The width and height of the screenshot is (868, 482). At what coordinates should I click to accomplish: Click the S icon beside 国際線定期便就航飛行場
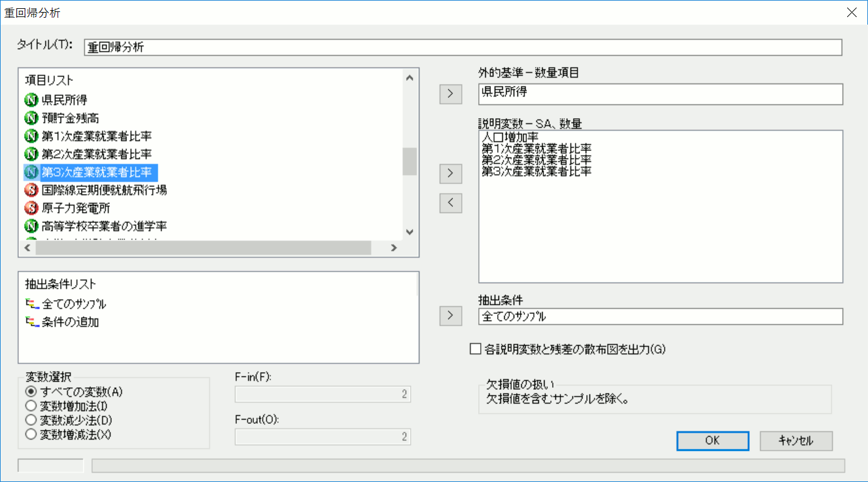click(x=31, y=190)
